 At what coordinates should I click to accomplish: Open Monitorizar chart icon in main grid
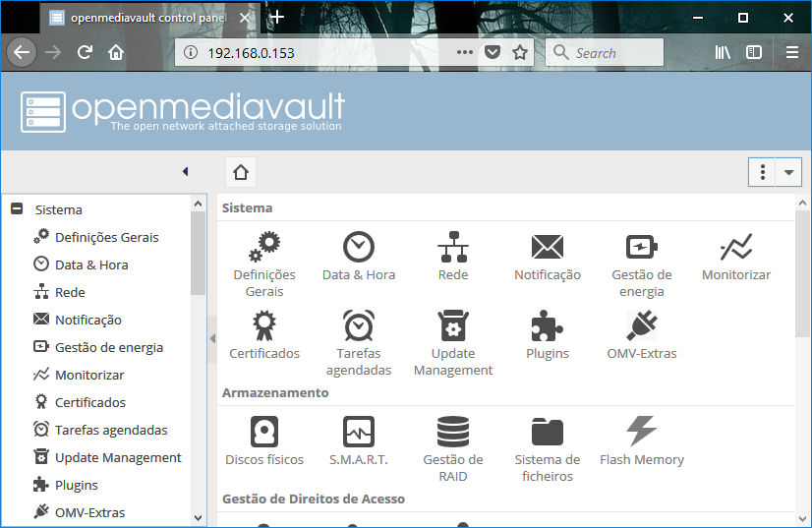[x=736, y=247]
